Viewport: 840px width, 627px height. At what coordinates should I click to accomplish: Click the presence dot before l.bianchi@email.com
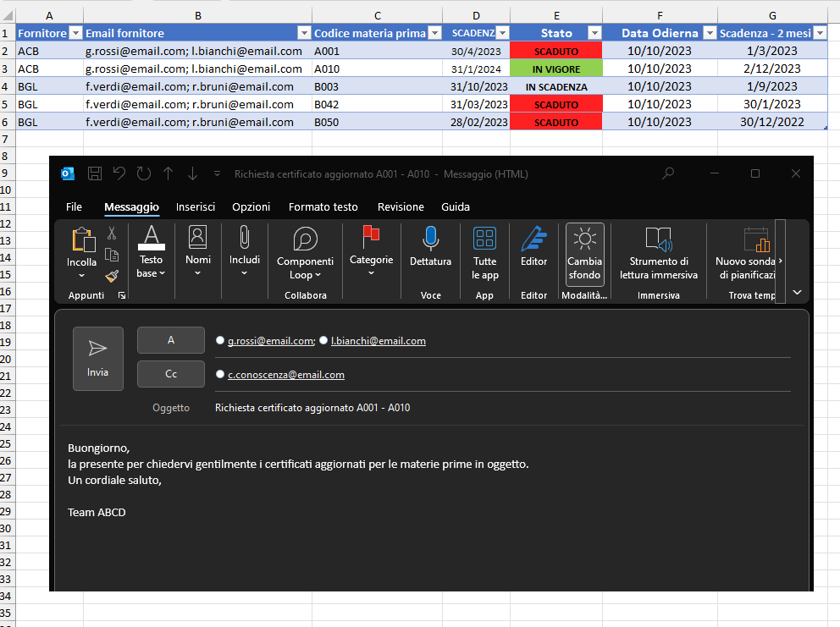[323, 340]
